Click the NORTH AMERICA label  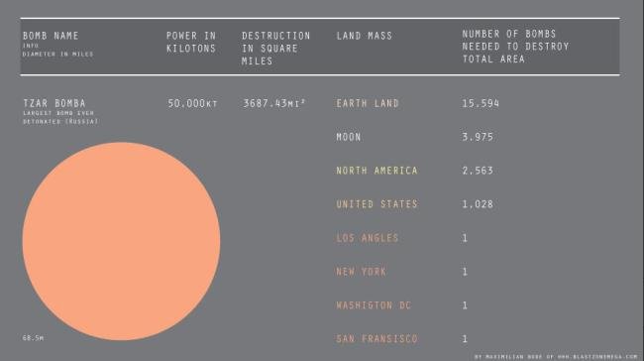(376, 171)
